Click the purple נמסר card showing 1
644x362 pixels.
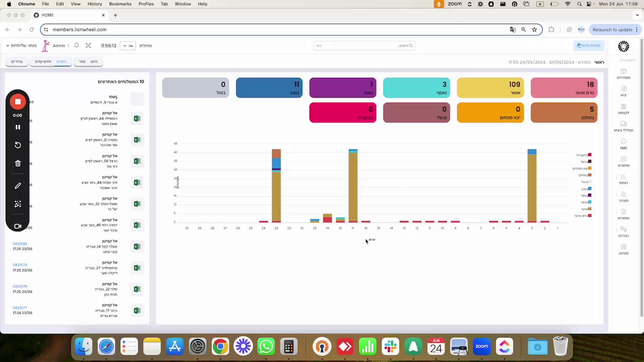[343, 88]
